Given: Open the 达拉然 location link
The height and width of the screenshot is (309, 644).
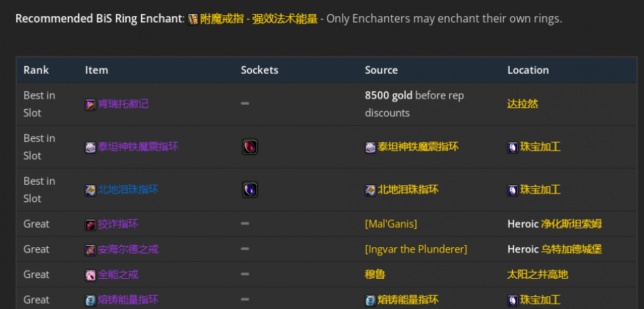Looking at the screenshot, I should [523, 104].
